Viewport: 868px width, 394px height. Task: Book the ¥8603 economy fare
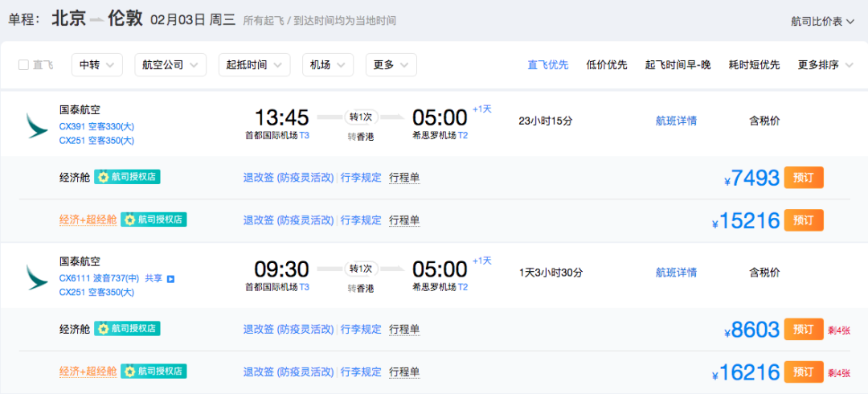click(x=804, y=329)
